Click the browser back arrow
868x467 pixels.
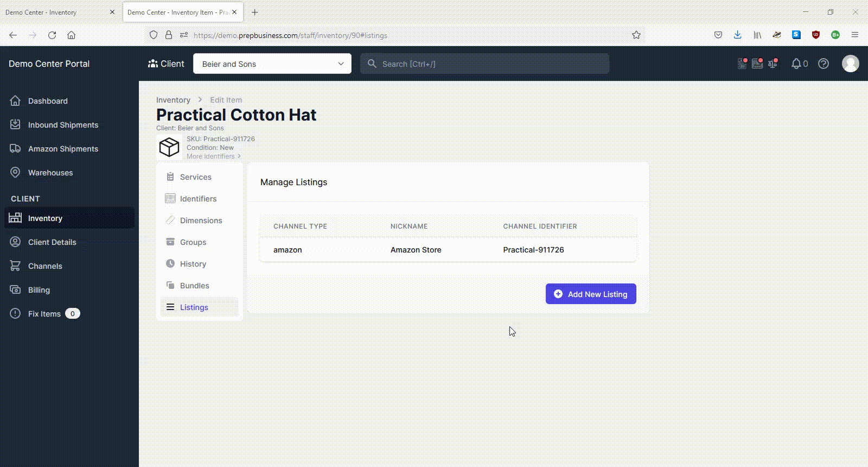(13, 35)
